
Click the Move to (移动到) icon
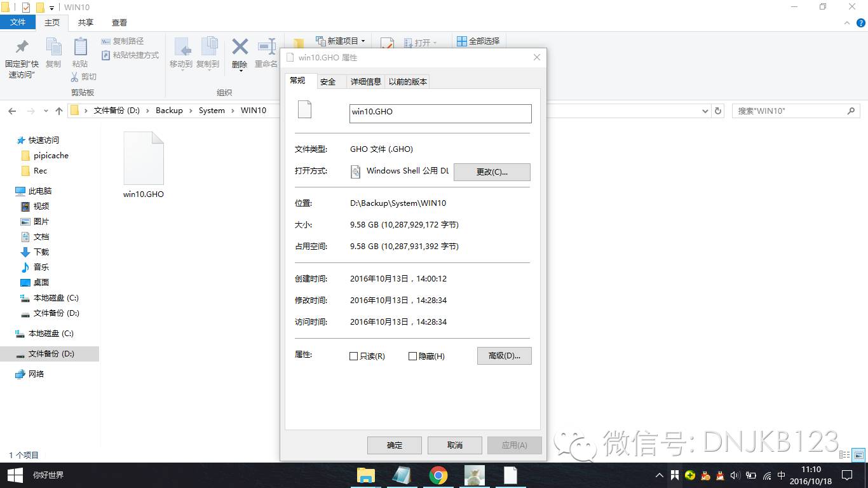pos(181,47)
